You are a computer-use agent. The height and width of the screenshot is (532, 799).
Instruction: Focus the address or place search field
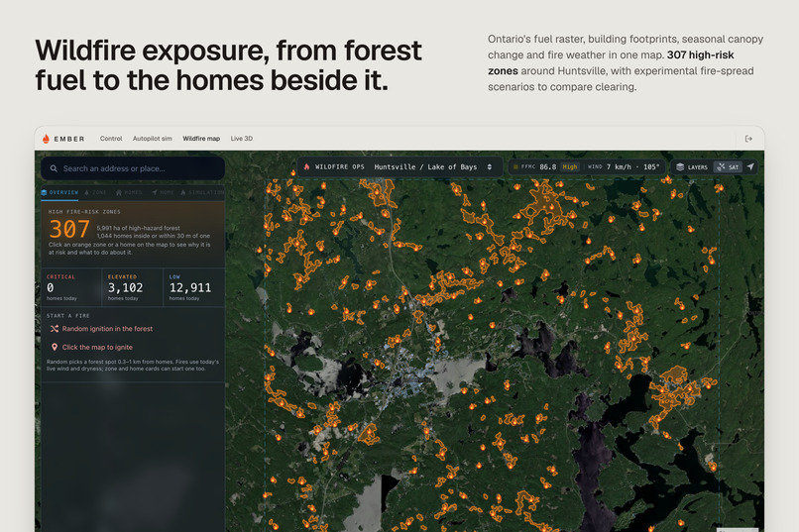pyautogui.click(x=133, y=168)
